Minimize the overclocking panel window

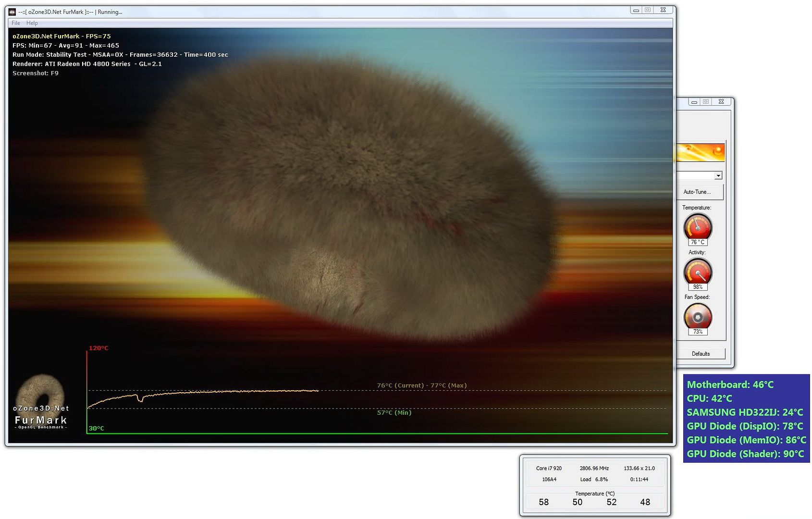coord(694,101)
